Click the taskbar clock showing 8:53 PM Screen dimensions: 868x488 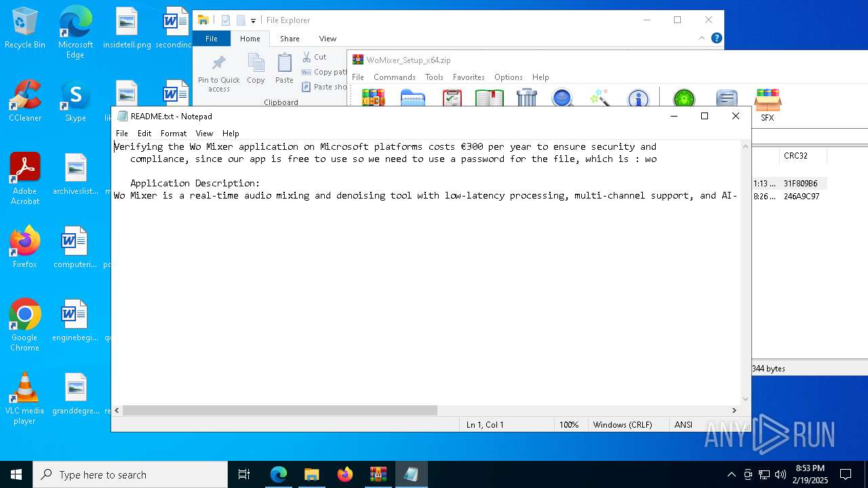(810, 474)
